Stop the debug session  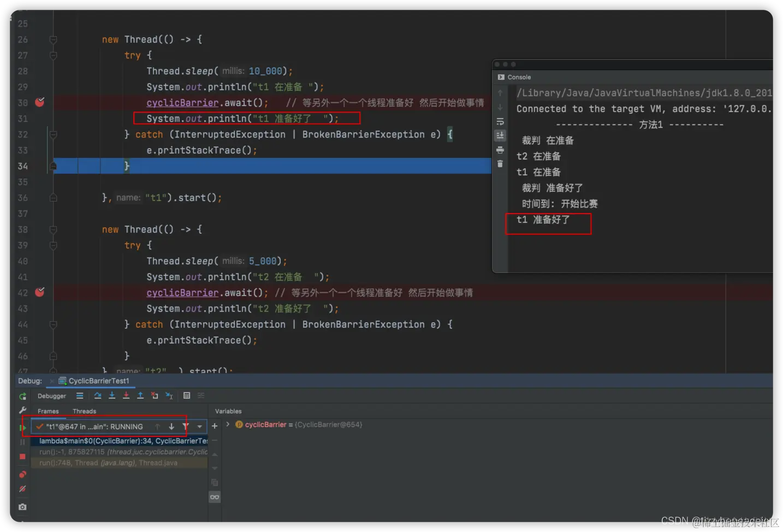pos(22,456)
